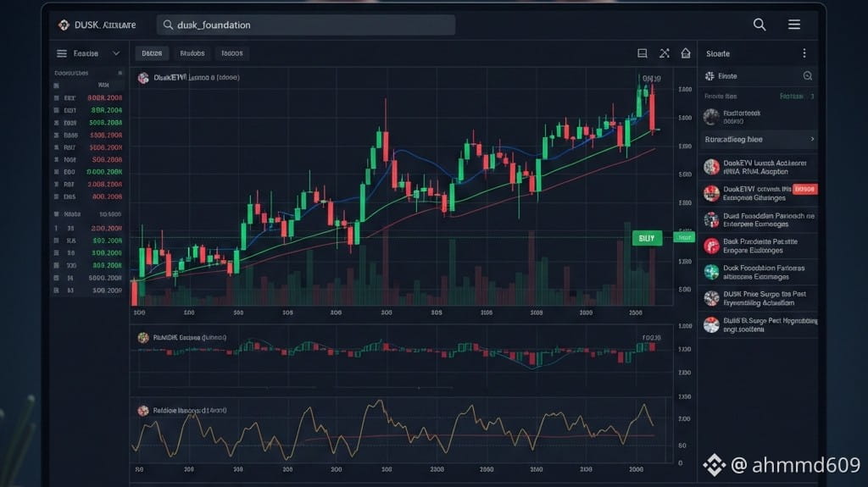Click the magnifier icon at top right
The image size is (868, 487).
tap(759, 25)
